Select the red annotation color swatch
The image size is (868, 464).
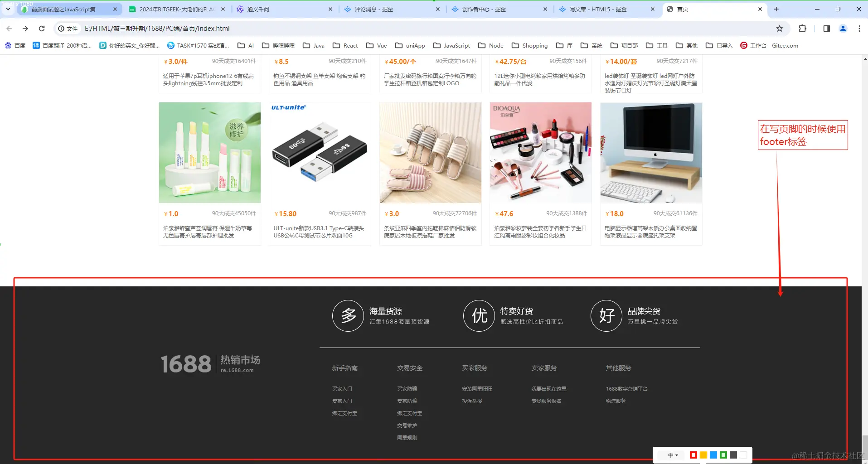[x=693, y=455]
